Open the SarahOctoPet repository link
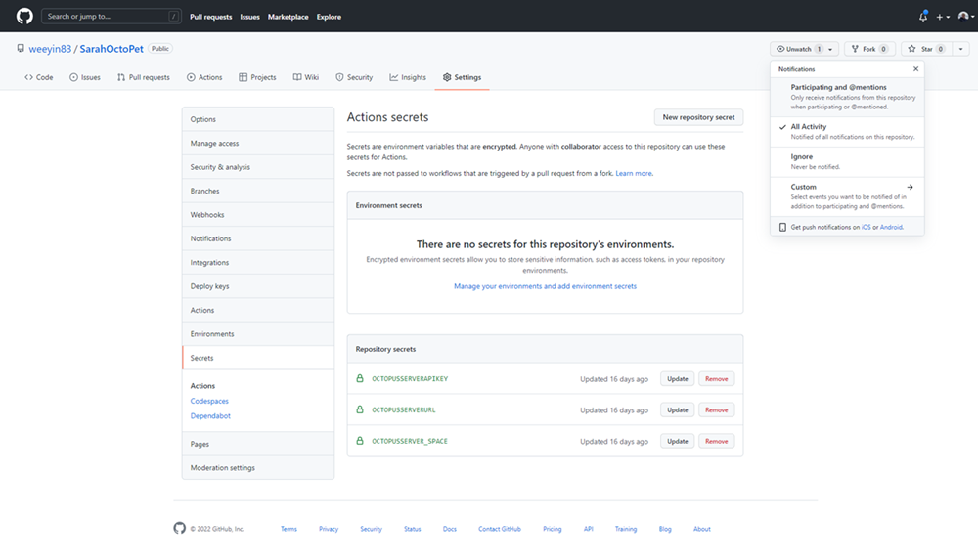This screenshot has width=978, height=560. [111, 49]
